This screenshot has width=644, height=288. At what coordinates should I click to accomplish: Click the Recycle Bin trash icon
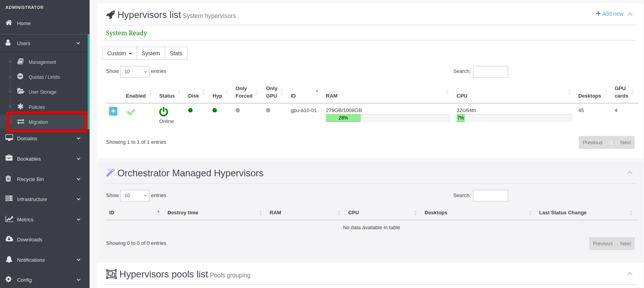point(9,179)
